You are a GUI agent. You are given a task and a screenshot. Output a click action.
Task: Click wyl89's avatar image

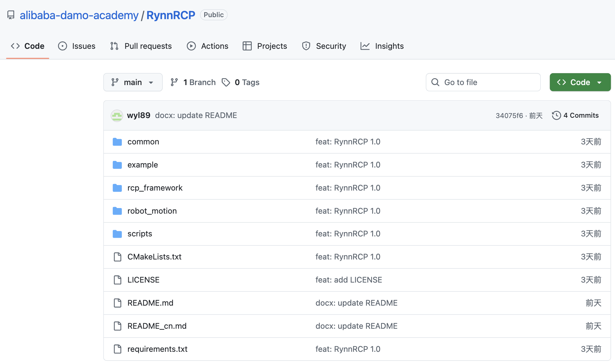[117, 116]
